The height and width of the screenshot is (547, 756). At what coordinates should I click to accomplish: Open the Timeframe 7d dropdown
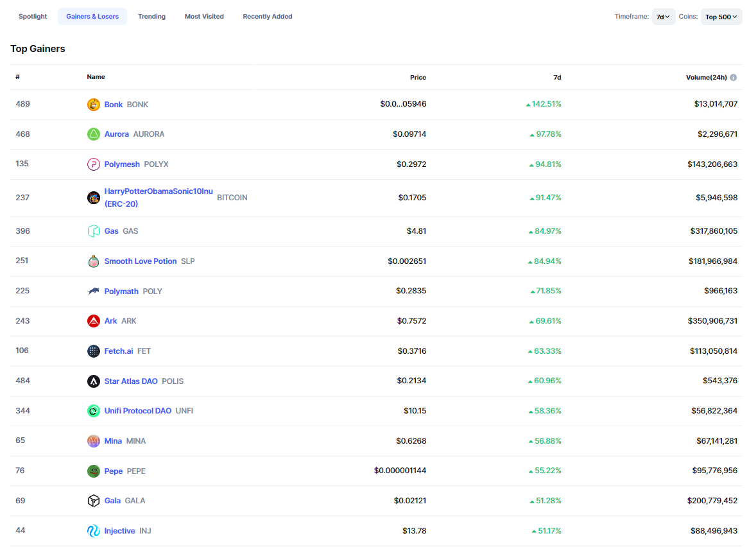(663, 17)
